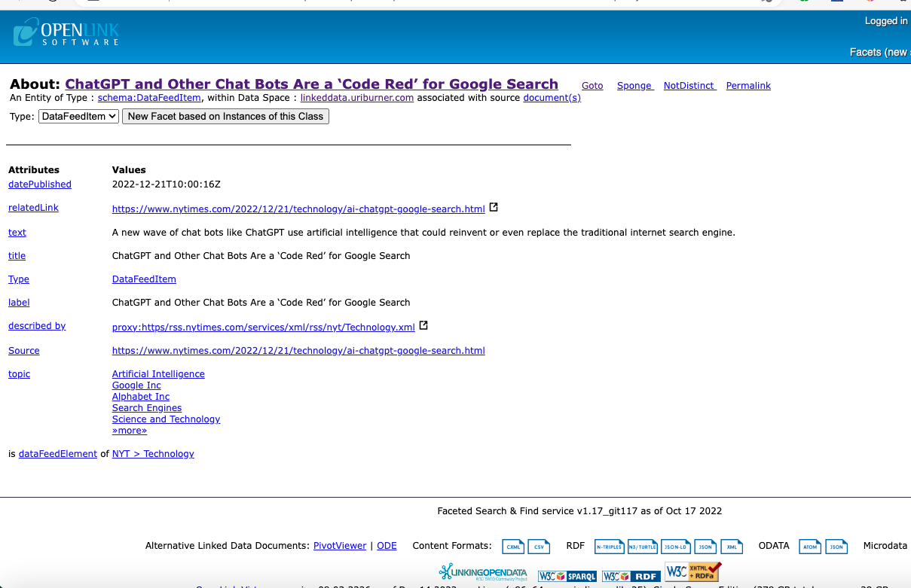This screenshot has width=911, height=588.
Task: Click New Facet based on Instances button
Action: (225, 116)
